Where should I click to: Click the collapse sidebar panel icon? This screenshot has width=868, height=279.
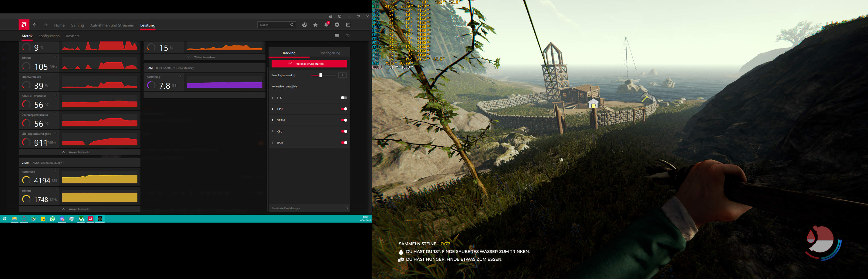[348, 25]
